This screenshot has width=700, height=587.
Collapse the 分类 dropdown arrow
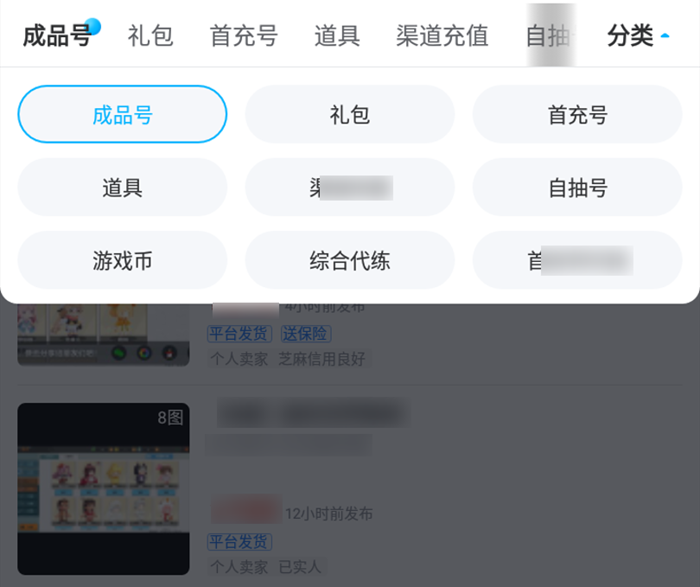665,36
